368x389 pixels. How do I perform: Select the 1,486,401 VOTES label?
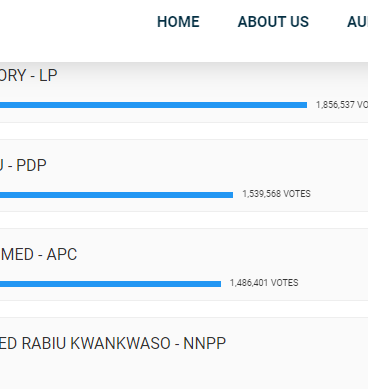pyautogui.click(x=264, y=283)
